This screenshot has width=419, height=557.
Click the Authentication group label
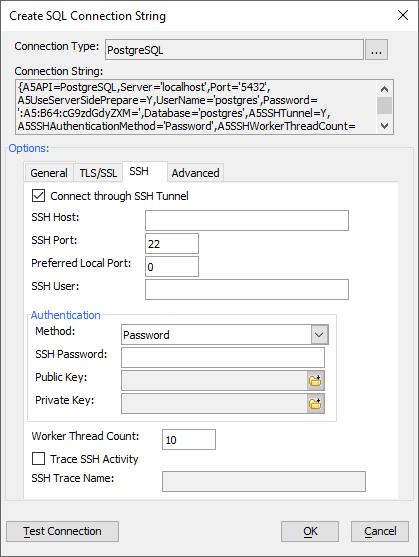pos(66,315)
